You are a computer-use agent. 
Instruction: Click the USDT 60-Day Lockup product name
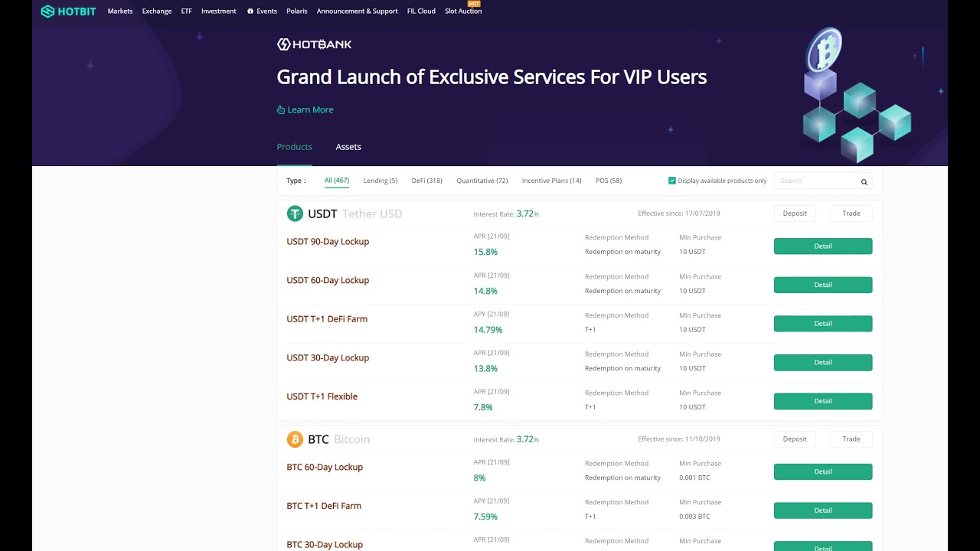click(328, 280)
